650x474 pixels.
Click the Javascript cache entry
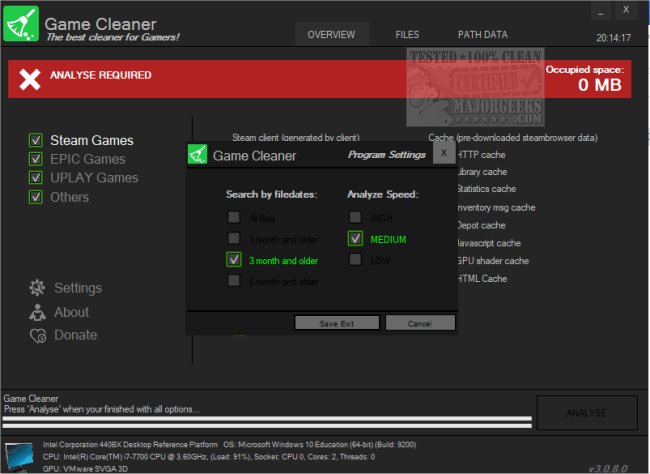coord(489,243)
